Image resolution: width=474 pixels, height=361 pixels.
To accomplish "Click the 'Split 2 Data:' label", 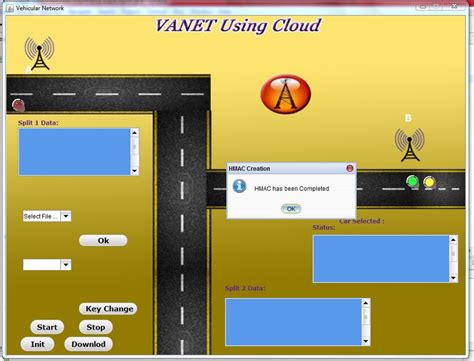I will (245, 288).
